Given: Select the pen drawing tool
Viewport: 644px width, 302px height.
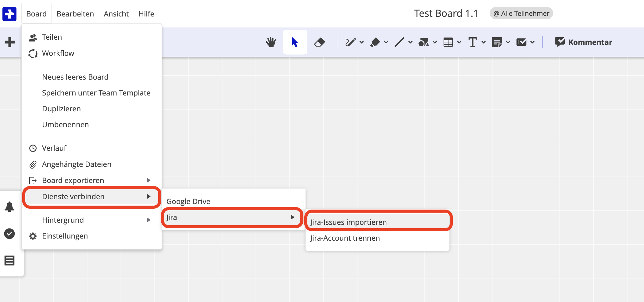Looking at the screenshot, I should click(350, 42).
